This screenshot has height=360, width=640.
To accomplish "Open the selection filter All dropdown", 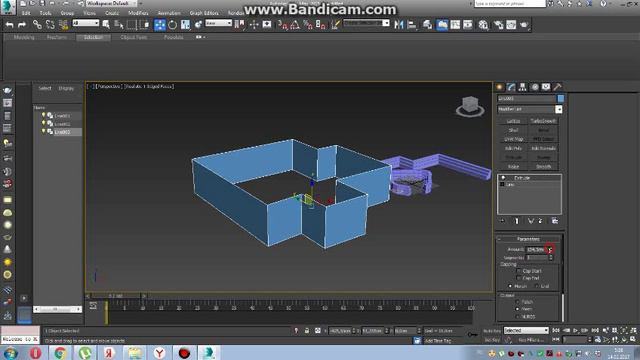I will (x=85, y=24).
